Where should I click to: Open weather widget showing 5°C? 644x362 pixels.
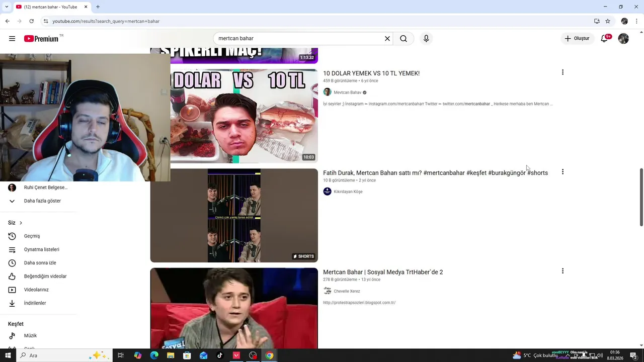pos(535,355)
